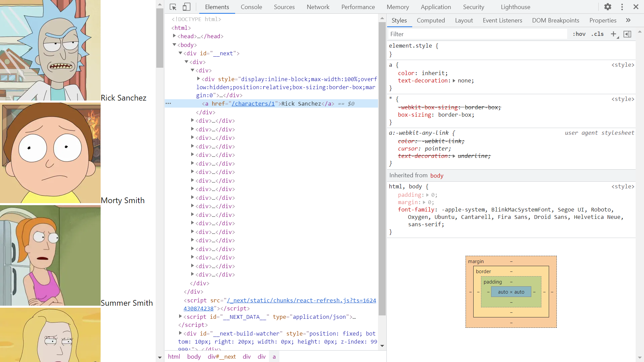Open the Computed styles tab
The height and width of the screenshot is (362, 644).
(431, 20)
